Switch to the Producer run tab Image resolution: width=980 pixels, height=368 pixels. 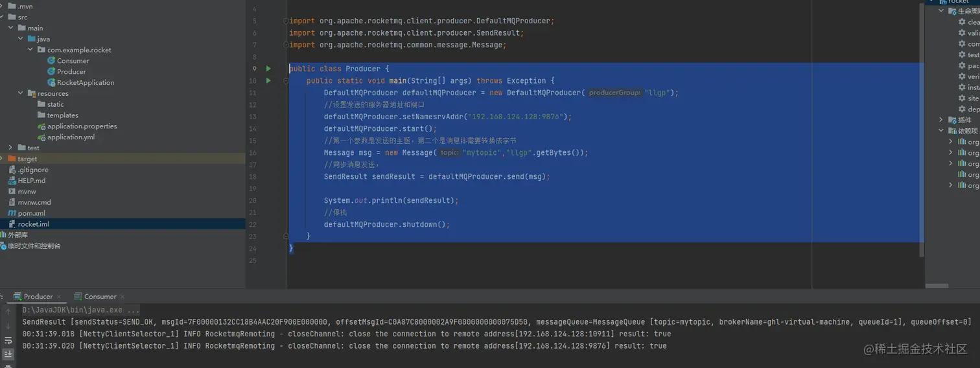pos(38,297)
